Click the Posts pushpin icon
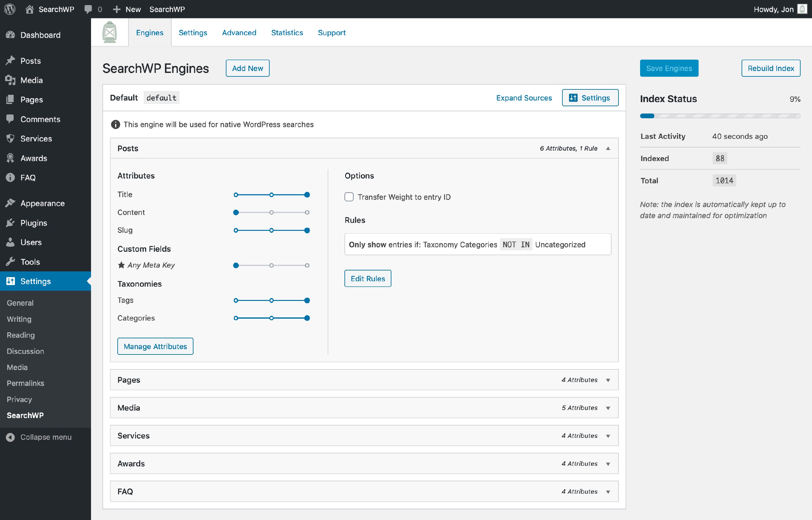This screenshot has width=812, height=520. tap(10, 61)
